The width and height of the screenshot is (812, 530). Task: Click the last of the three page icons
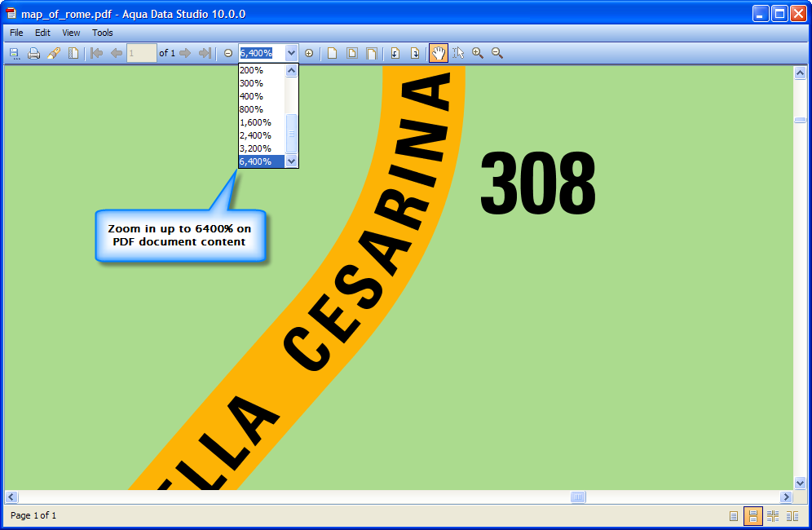tap(372, 53)
